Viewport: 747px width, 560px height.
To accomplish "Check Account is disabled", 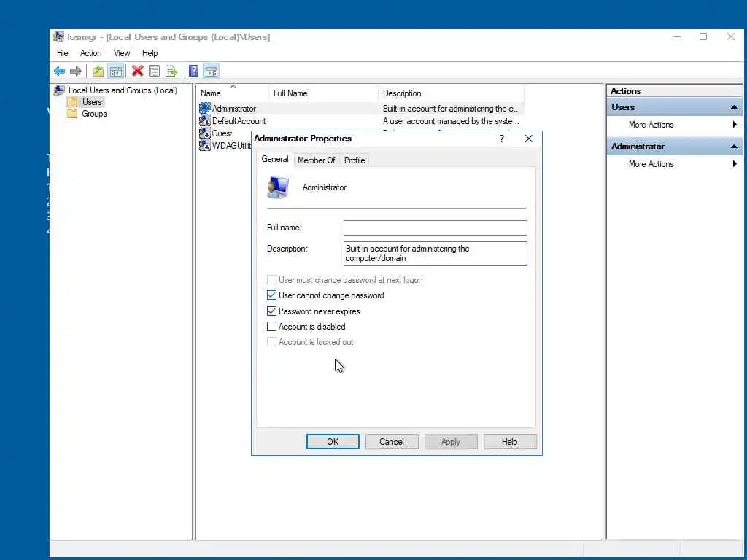I will [x=271, y=327].
